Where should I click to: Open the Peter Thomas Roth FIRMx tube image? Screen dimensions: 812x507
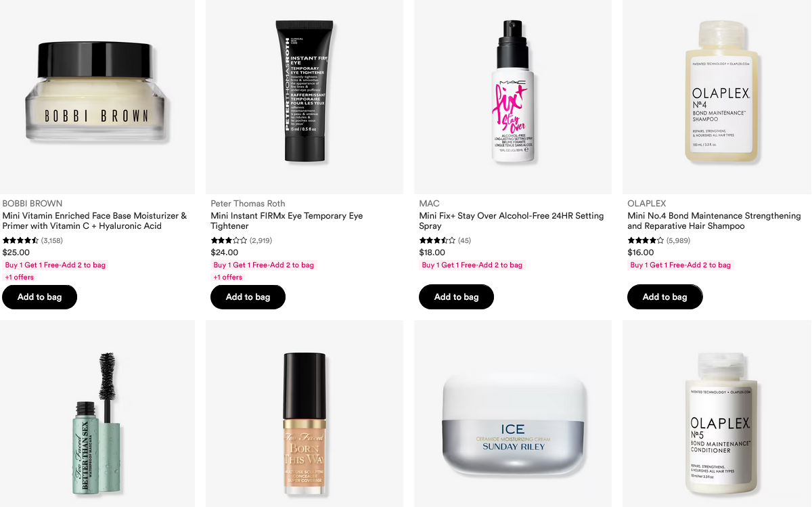coord(304,97)
